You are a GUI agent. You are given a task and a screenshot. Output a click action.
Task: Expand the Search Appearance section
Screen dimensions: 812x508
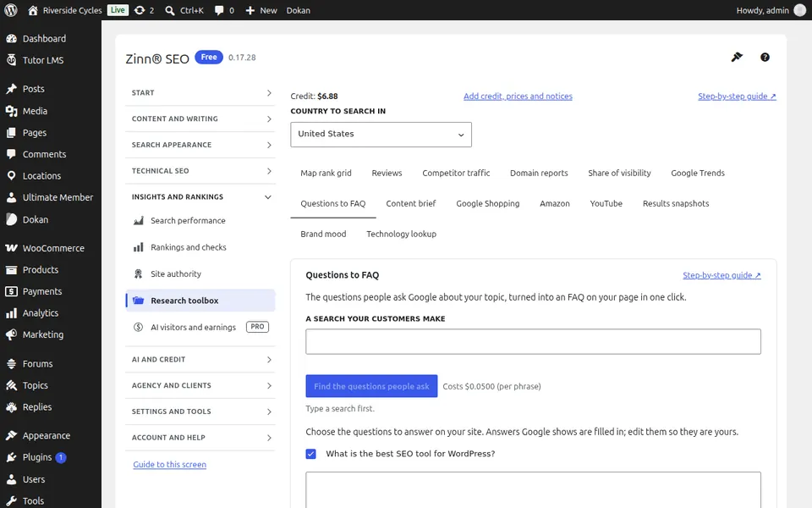click(200, 145)
